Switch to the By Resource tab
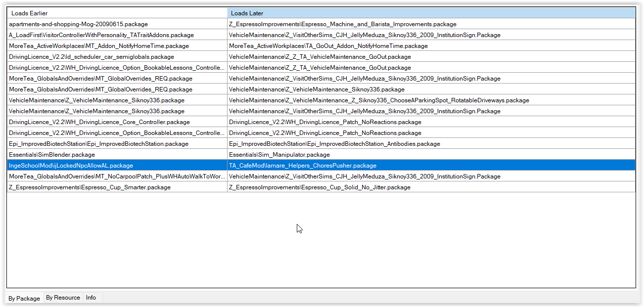Viewport: 644px width, 307px height. pyautogui.click(x=63, y=298)
